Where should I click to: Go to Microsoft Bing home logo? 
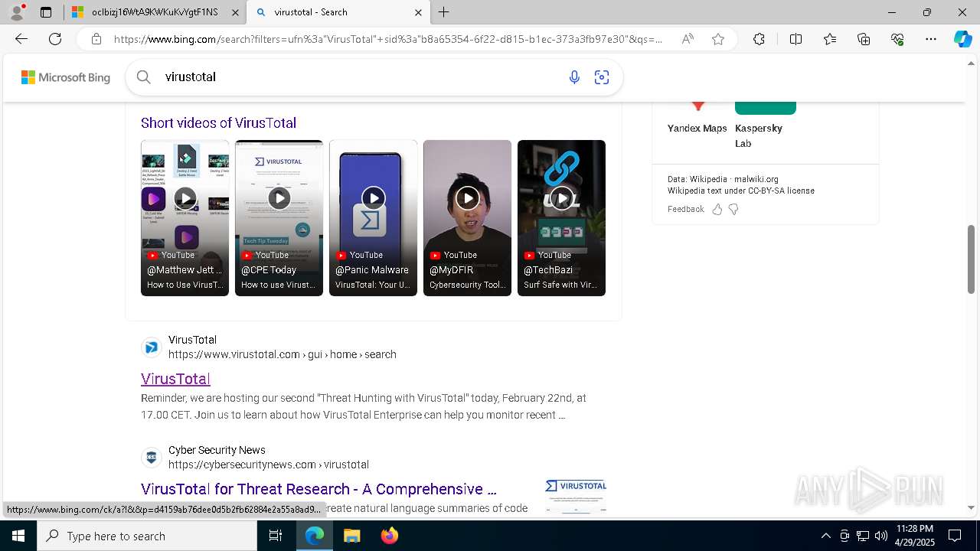[x=66, y=77]
